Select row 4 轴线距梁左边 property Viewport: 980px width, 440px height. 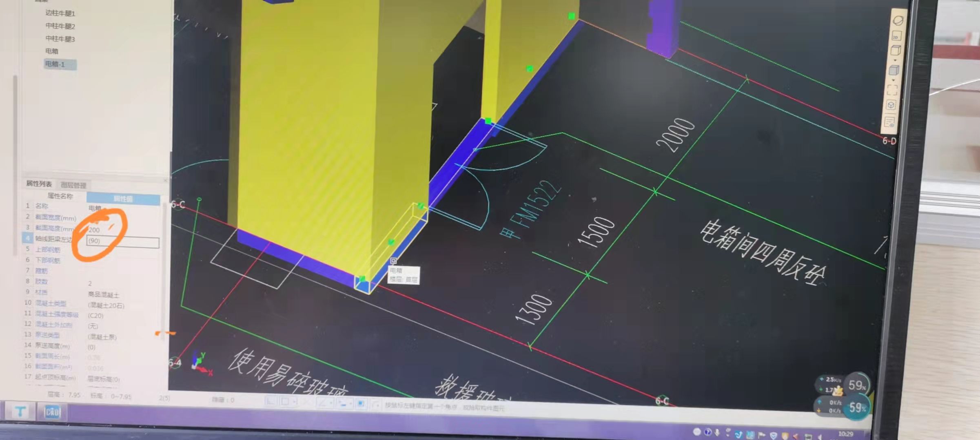point(53,239)
